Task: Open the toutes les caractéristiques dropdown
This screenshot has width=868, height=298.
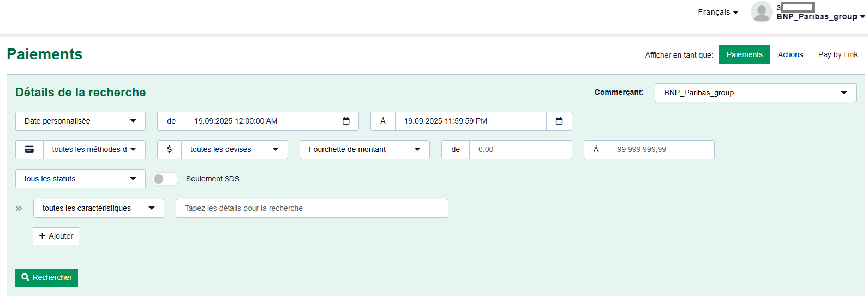Action: pyautogui.click(x=98, y=208)
